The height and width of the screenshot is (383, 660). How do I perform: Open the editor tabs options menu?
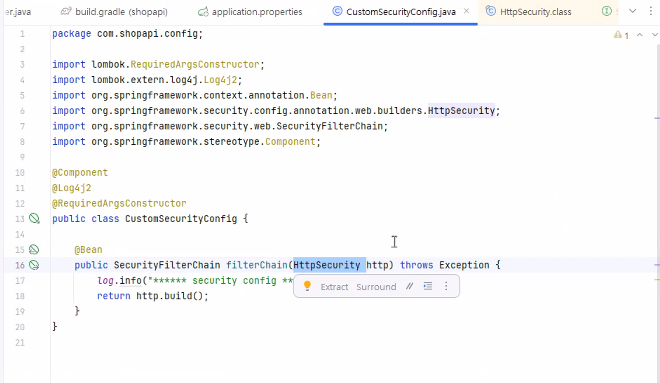[x=650, y=11]
